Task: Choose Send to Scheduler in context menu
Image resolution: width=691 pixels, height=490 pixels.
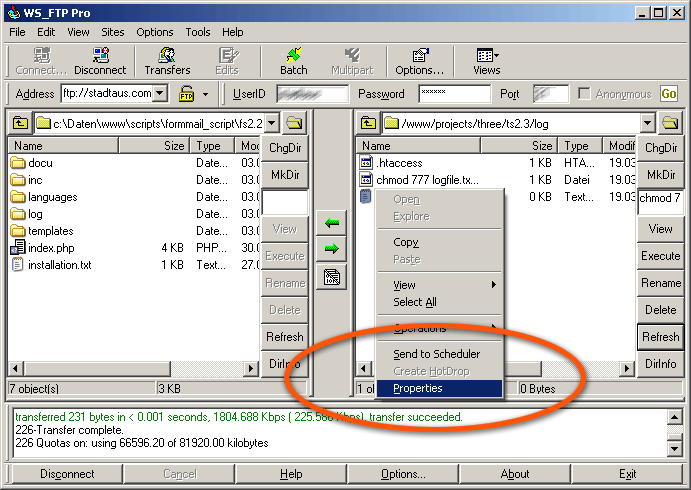Action: [439, 354]
